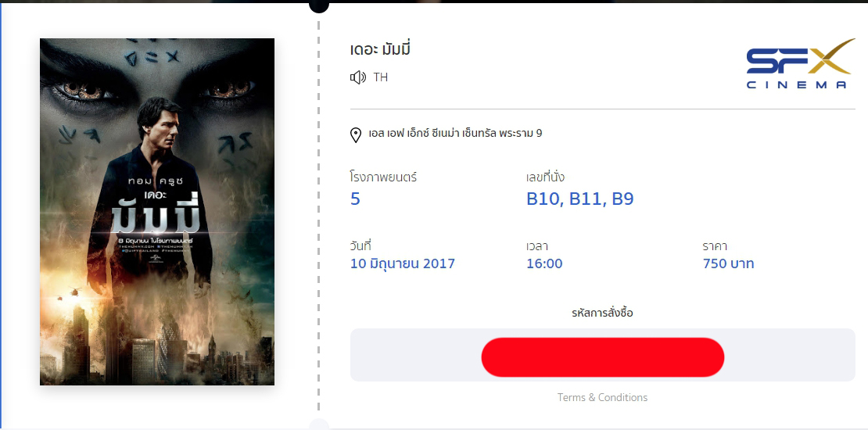Click the ราคา price label
This screenshot has width=868, height=430.
click(715, 246)
